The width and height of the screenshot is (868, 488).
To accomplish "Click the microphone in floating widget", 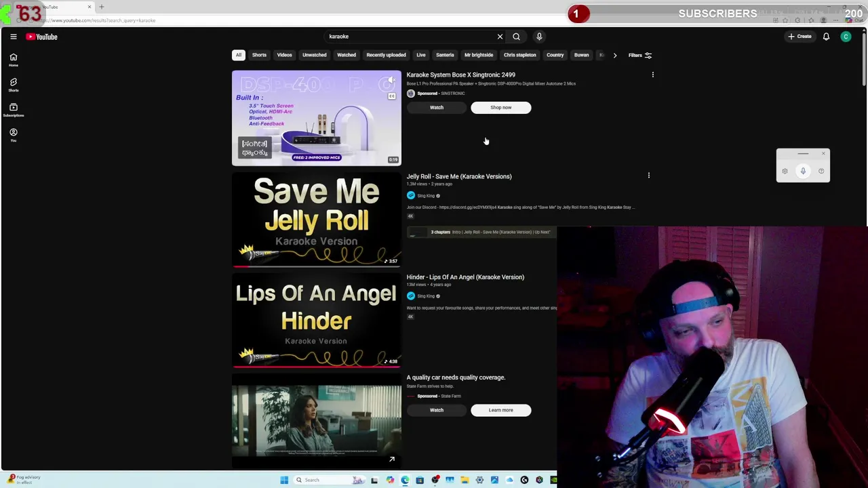I will pyautogui.click(x=803, y=171).
